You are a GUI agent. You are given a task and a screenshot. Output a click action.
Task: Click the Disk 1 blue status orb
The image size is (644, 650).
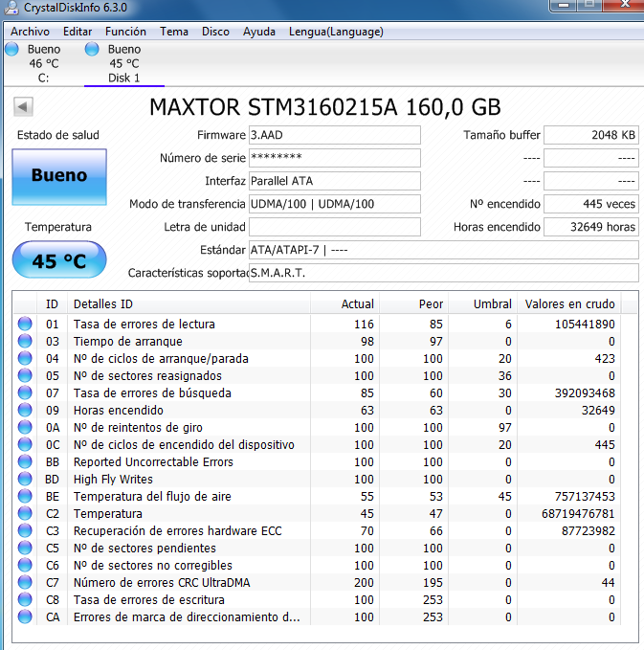tap(92, 49)
